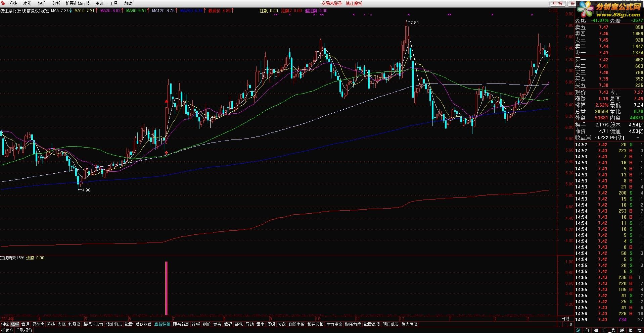Select the 连板 indicator tab
The image size is (644, 333).
click(196, 324)
